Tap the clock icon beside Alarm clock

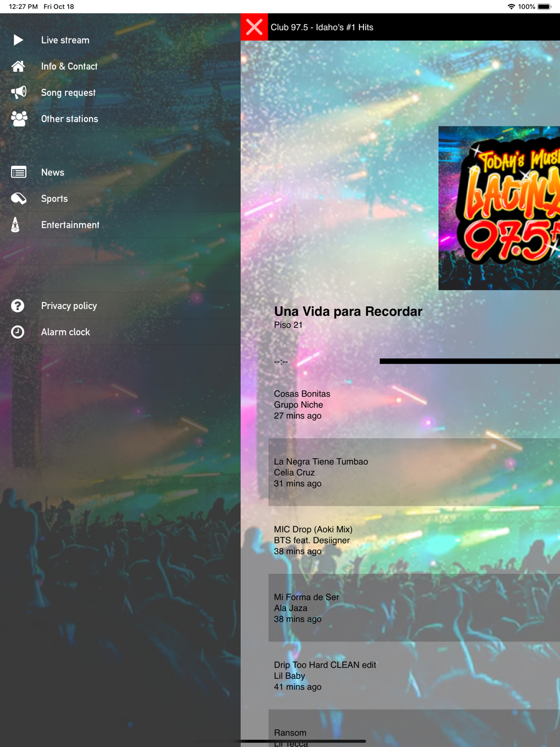point(18,332)
